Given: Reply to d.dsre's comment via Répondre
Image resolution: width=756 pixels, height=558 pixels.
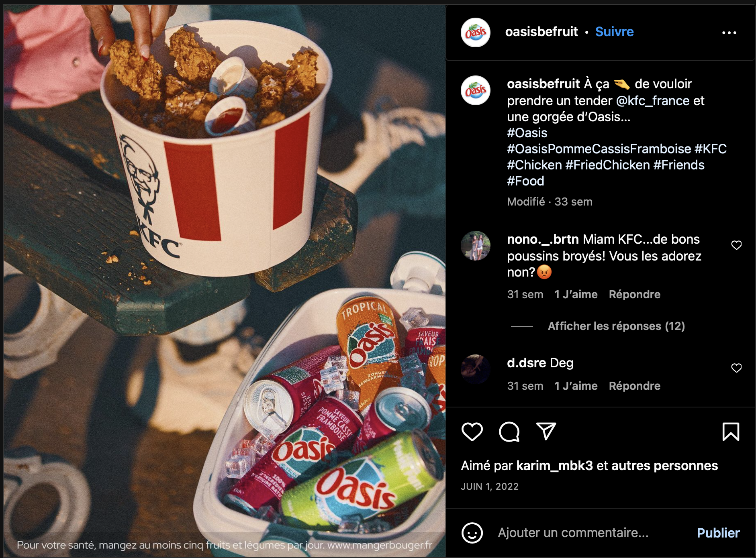Looking at the screenshot, I should tap(634, 386).
